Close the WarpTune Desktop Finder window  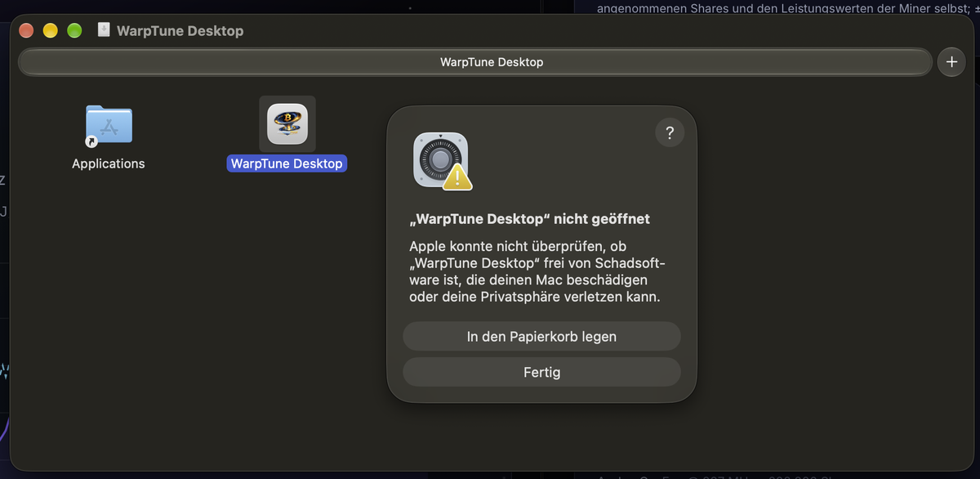tap(26, 31)
